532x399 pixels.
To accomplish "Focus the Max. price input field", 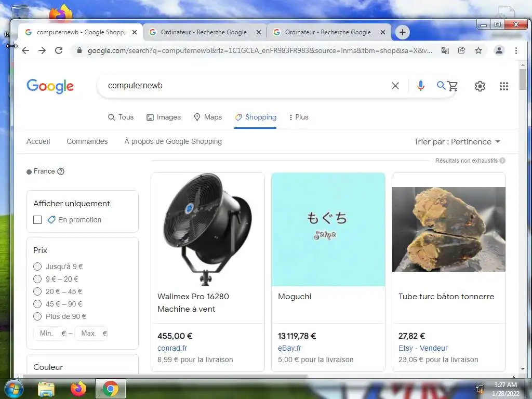I will tap(90, 334).
